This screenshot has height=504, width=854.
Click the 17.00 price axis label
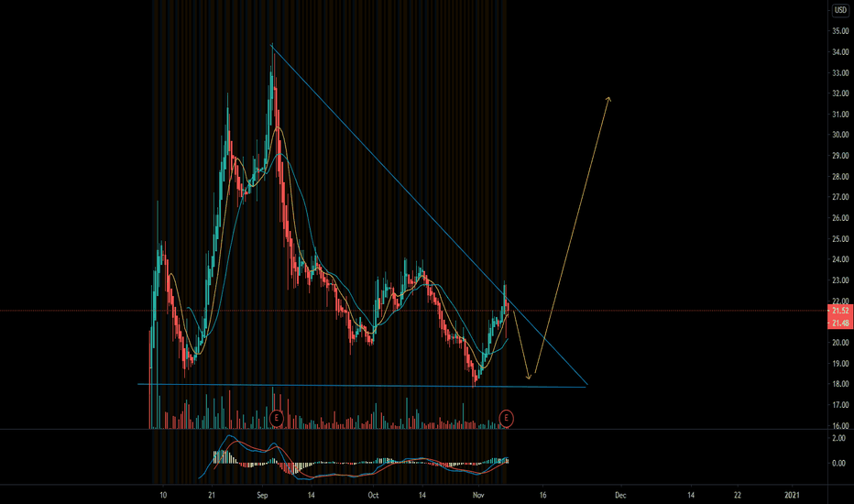pos(840,404)
